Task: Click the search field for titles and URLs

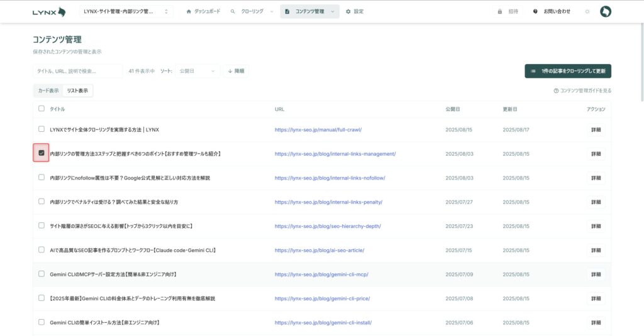Action: 77,71
